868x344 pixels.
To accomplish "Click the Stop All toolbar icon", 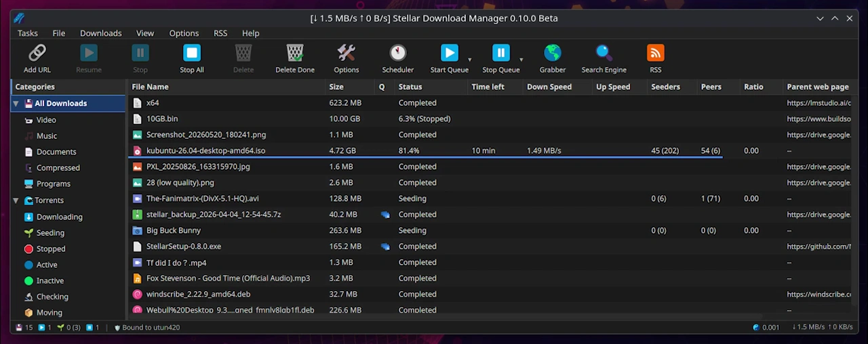I will coord(192,53).
